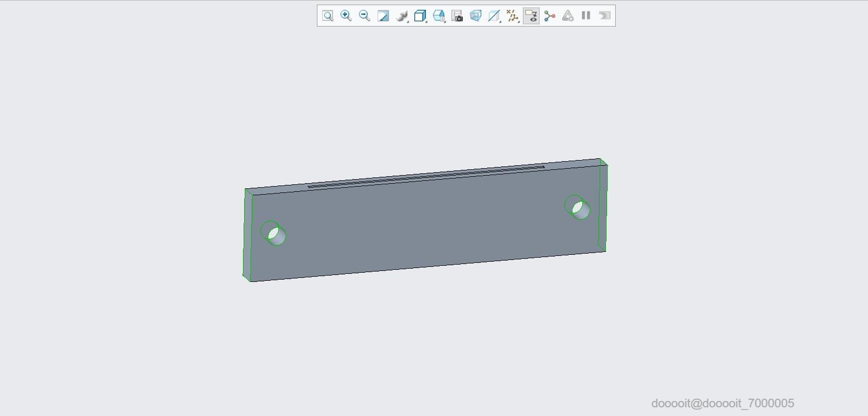Click the pause button in toolbar
The image size is (868, 416).
pyautogui.click(x=586, y=16)
